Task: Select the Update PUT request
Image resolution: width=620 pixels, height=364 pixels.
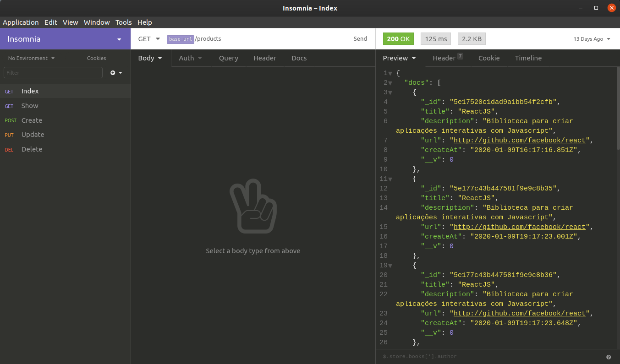Action: click(65, 135)
